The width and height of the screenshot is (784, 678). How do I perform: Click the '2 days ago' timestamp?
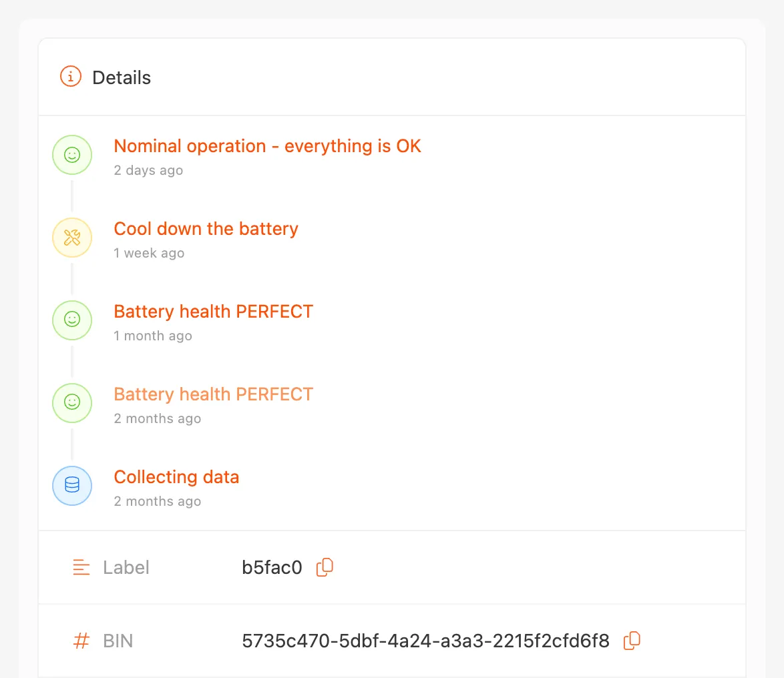(148, 170)
